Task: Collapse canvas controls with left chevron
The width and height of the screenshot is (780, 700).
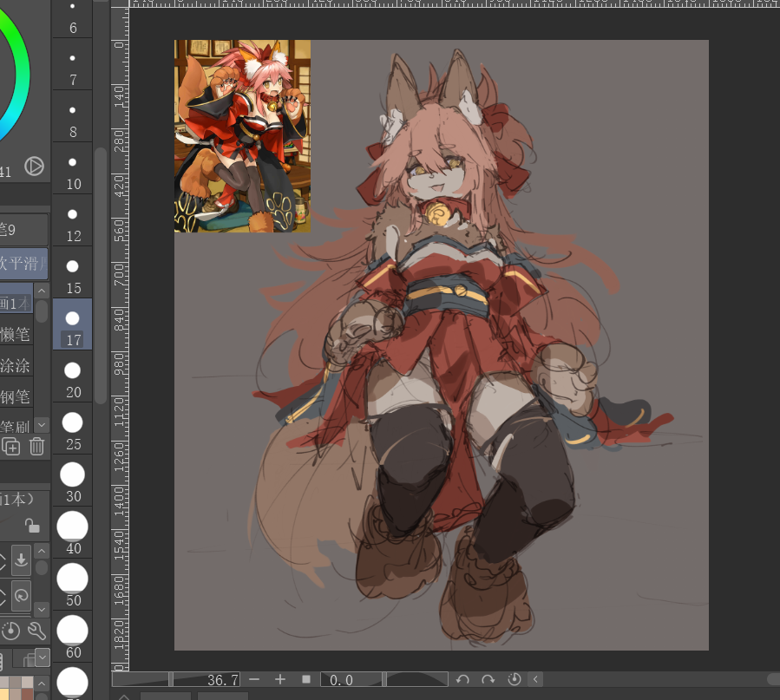Action: [535, 679]
